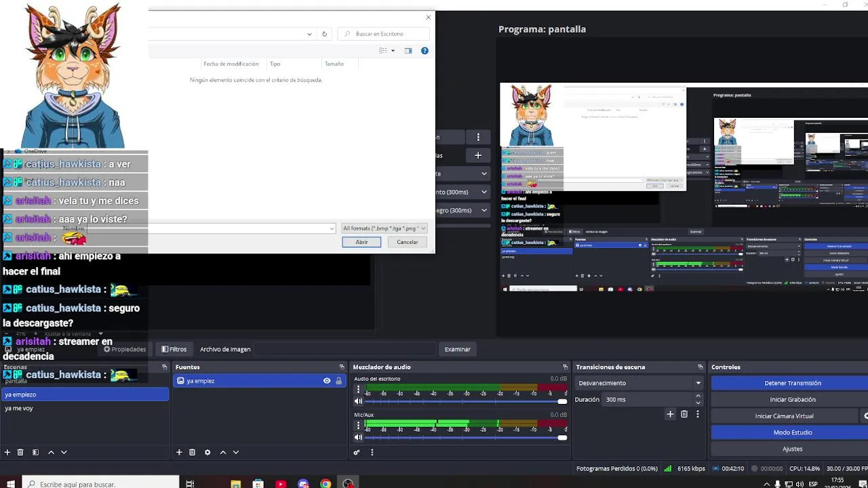Move the source up in the Fuentes toolbar

pyautogui.click(x=223, y=452)
